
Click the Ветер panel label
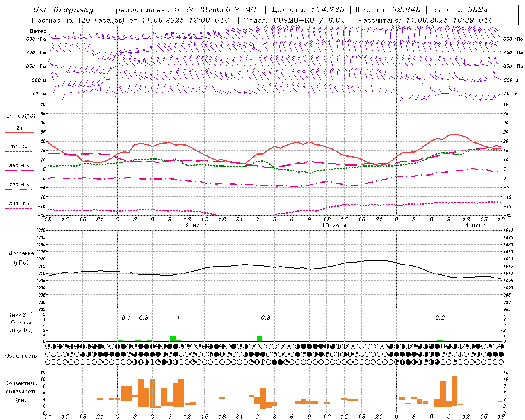(38, 31)
